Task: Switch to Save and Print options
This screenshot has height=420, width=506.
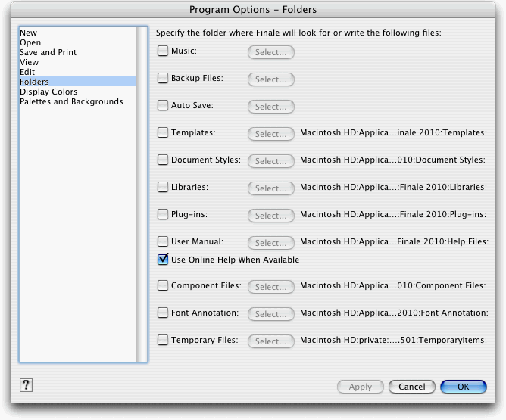Action: coord(77,52)
